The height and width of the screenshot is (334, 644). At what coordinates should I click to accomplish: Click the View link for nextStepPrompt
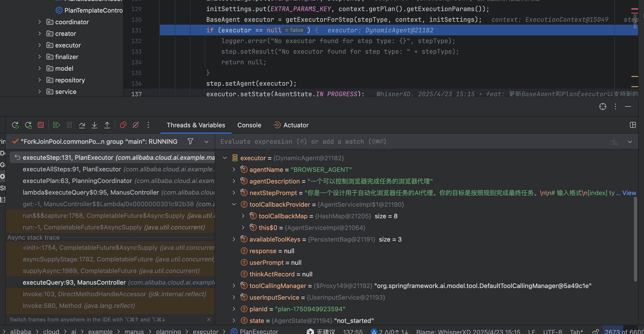629,193
